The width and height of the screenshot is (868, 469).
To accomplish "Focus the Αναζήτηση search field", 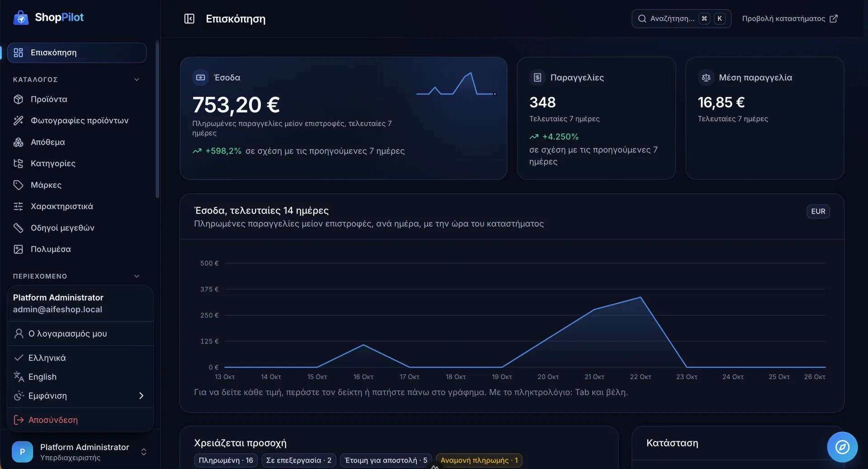I will (x=681, y=19).
